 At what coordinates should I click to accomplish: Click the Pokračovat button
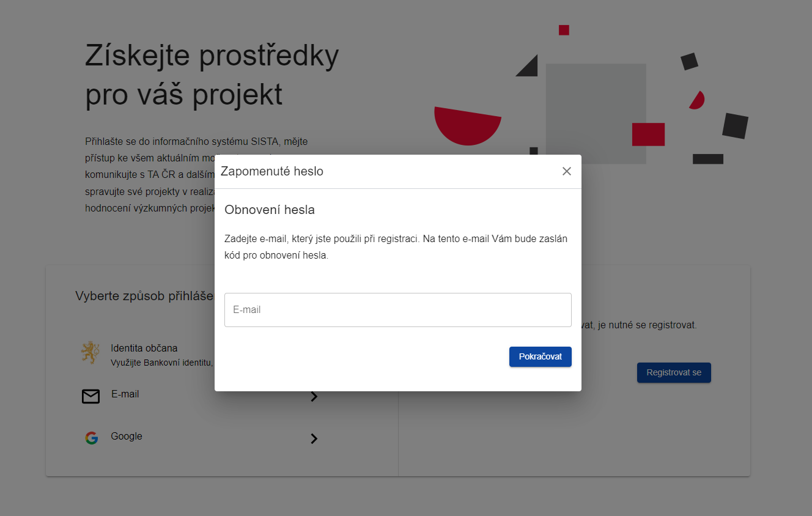(541, 356)
